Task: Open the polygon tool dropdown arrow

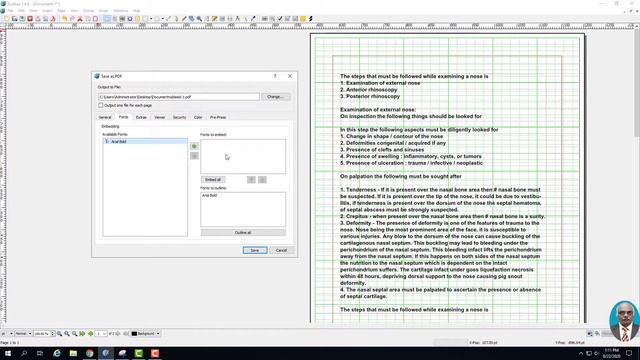Action: coord(162,19)
